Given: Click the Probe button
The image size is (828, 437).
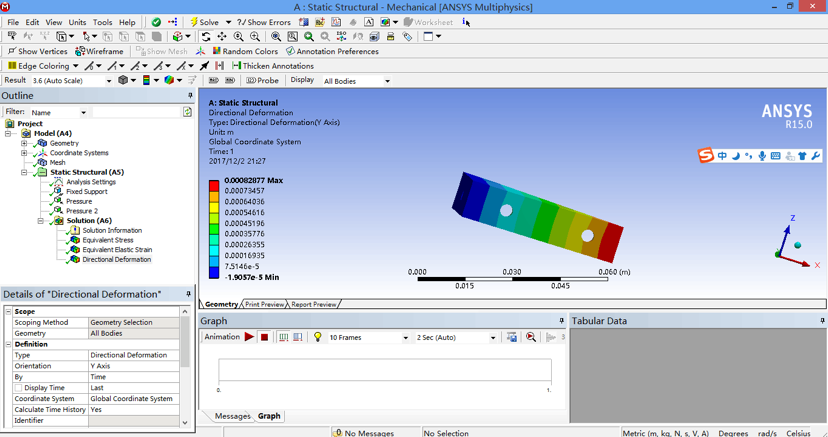Looking at the screenshot, I should (262, 80).
